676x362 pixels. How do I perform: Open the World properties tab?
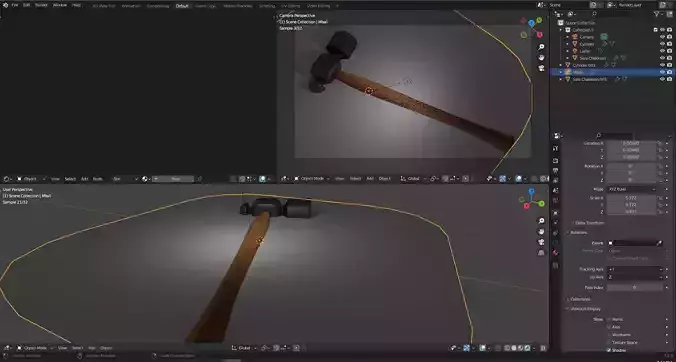556,201
